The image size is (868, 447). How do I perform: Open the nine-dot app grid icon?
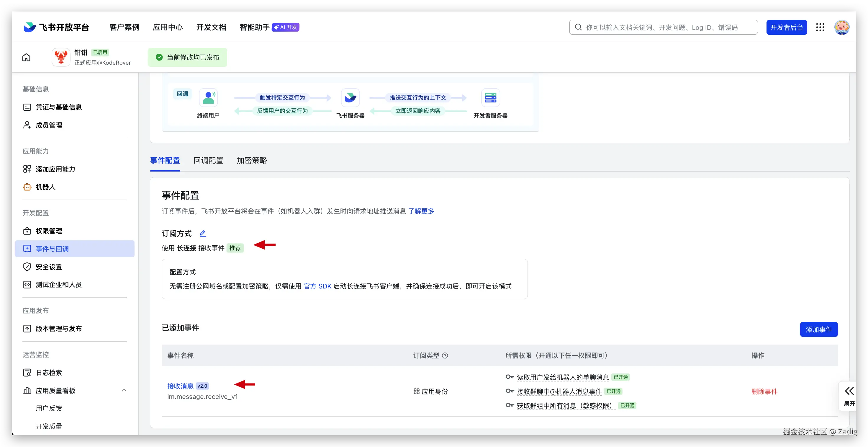820,27
